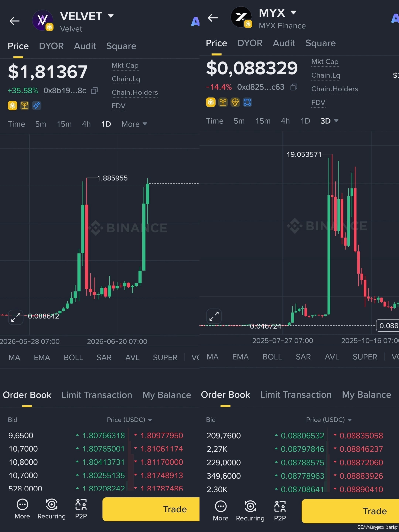The width and height of the screenshot is (399, 532).
Task: Tap the blue network badge under MYX
Action: coord(248,102)
